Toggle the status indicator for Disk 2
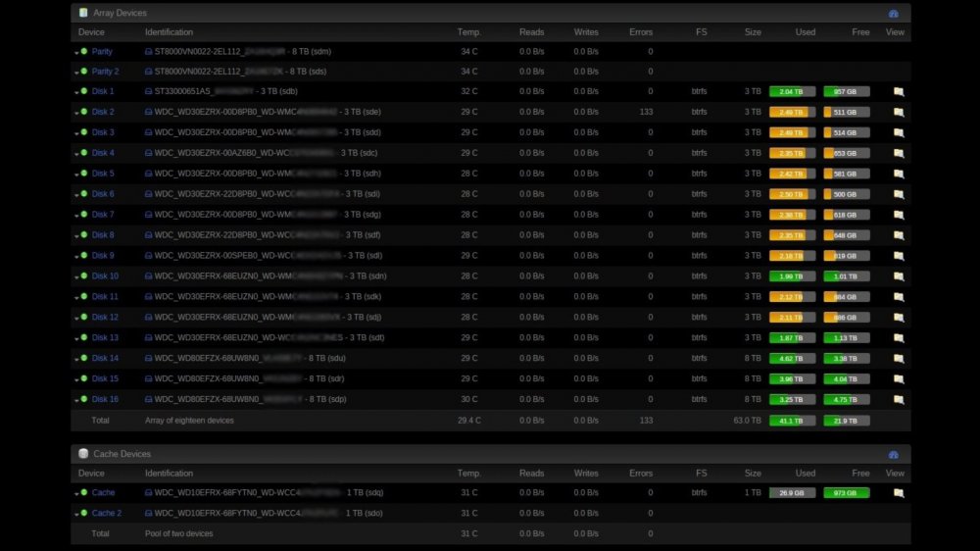The image size is (980, 551). click(x=84, y=112)
